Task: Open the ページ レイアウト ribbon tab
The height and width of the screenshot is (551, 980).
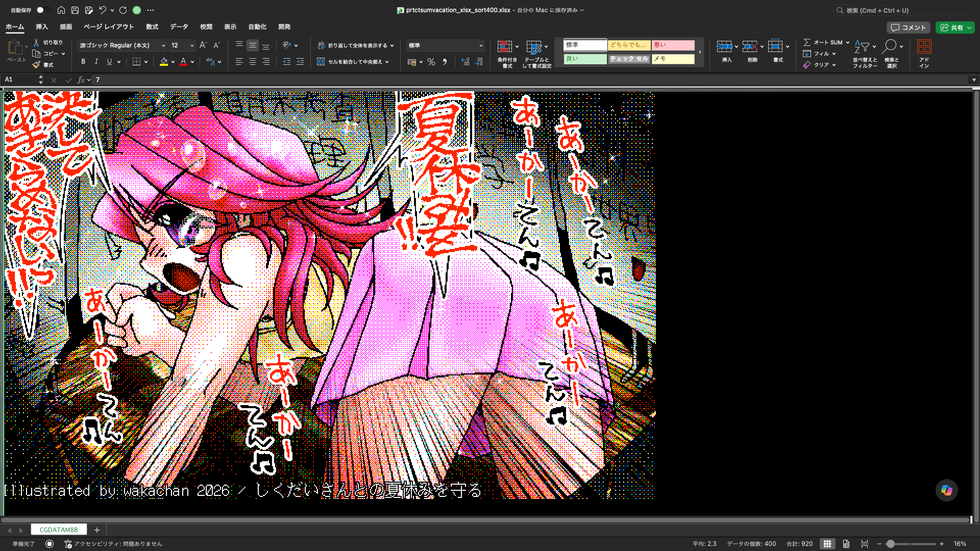Action: pos(109,27)
